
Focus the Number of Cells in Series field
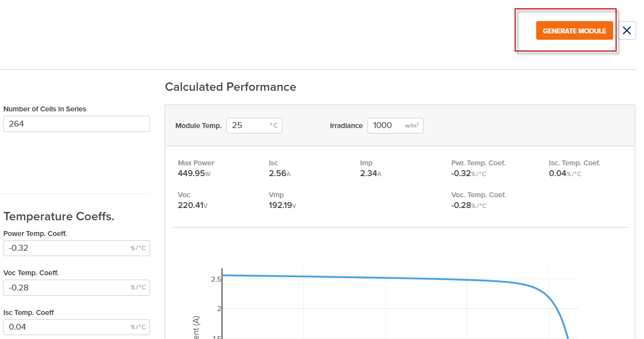click(x=76, y=124)
